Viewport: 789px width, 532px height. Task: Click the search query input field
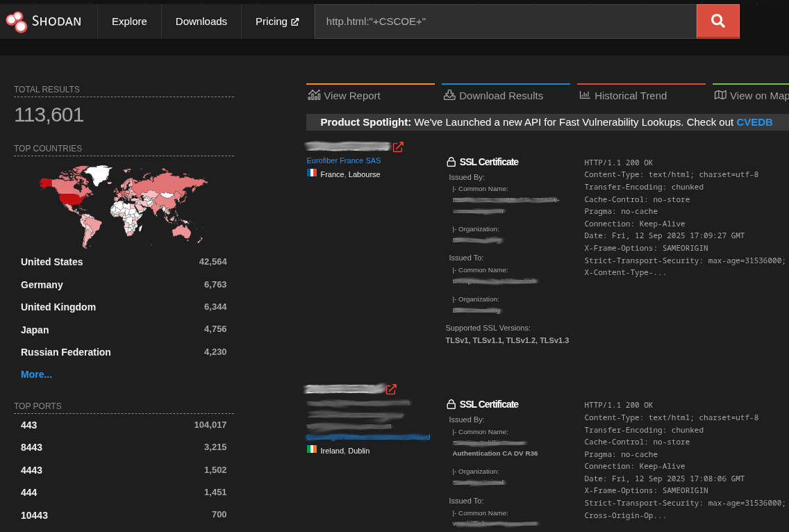point(505,22)
